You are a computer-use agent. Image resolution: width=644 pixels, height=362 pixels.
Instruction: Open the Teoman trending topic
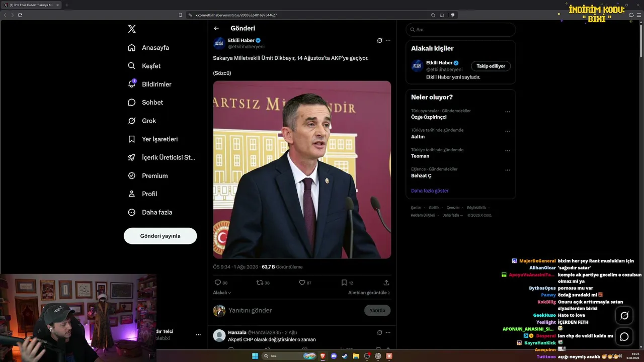(x=420, y=156)
